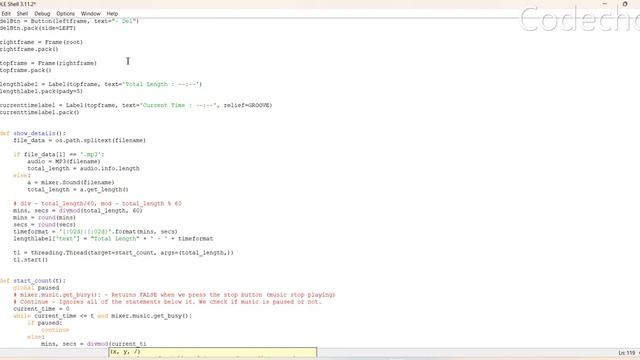Click the '# Continue - Ignores all' comment
This screenshot has height=360, width=640.
click(x=167, y=302)
